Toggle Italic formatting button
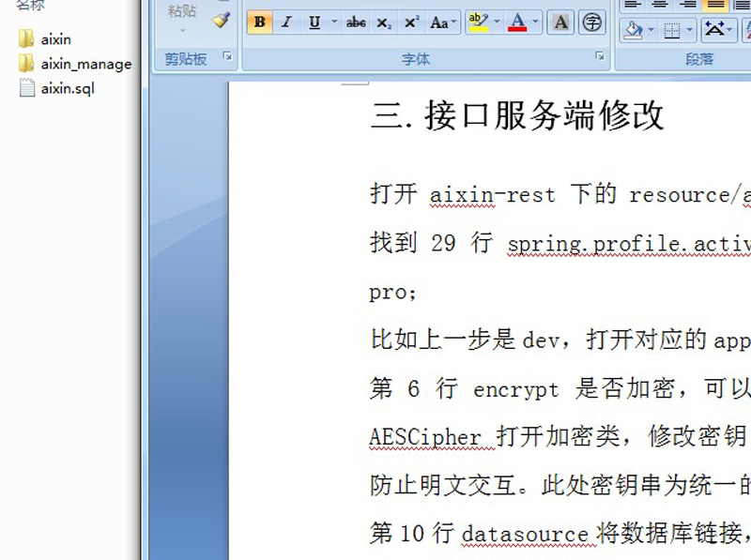This screenshot has width=751, height=560. click(x=287, y=23)
